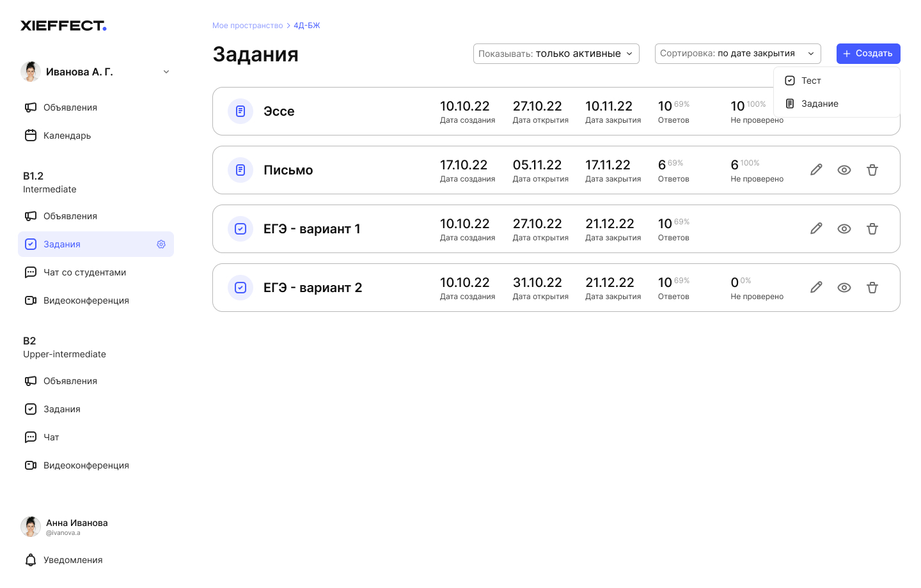Edit ЕГЭ - вариант 1 with pencil icon
The image size is (921, 588).
[816, 229]
